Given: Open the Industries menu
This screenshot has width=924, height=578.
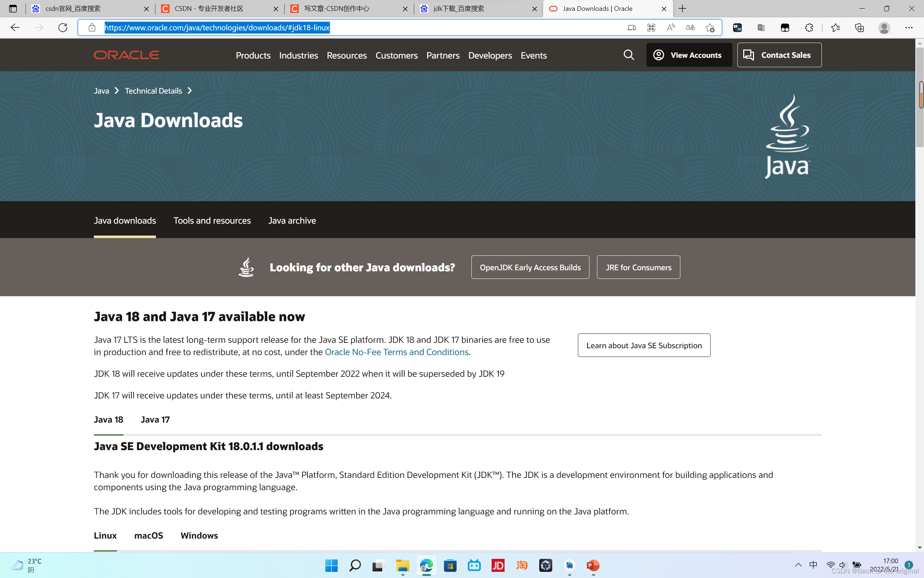Looking at the screenshot, I should [x=298, y=55].
